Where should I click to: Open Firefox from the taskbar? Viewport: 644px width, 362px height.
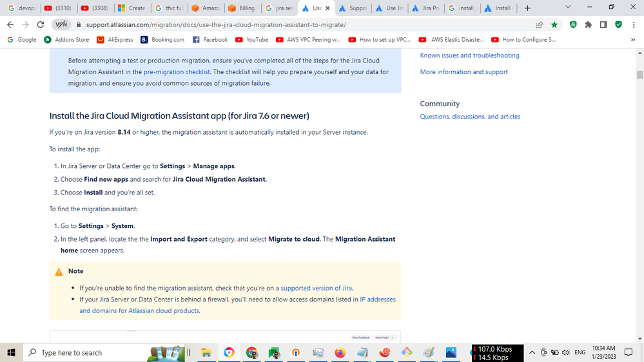pos(340,352)
